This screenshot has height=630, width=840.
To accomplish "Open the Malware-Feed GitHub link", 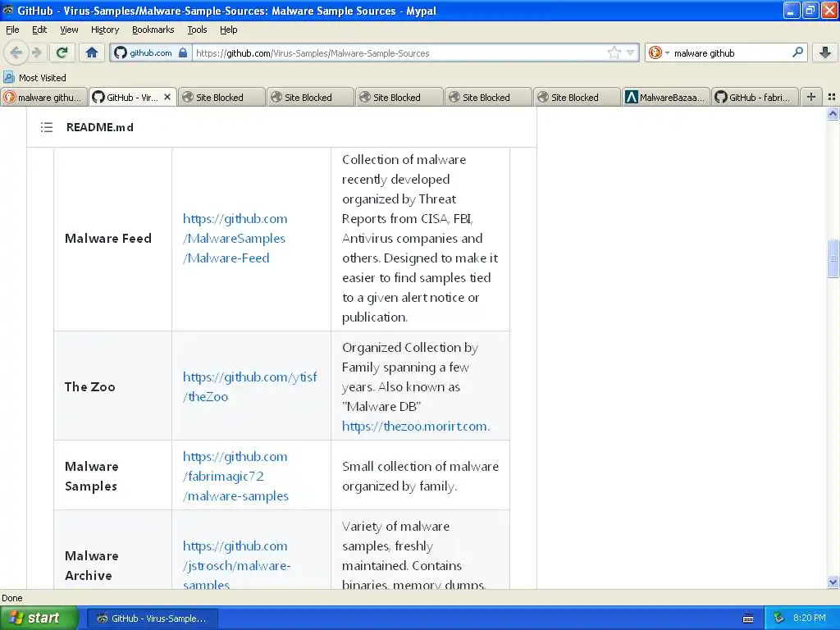I will pyautogui.click(x=235, y=239).
